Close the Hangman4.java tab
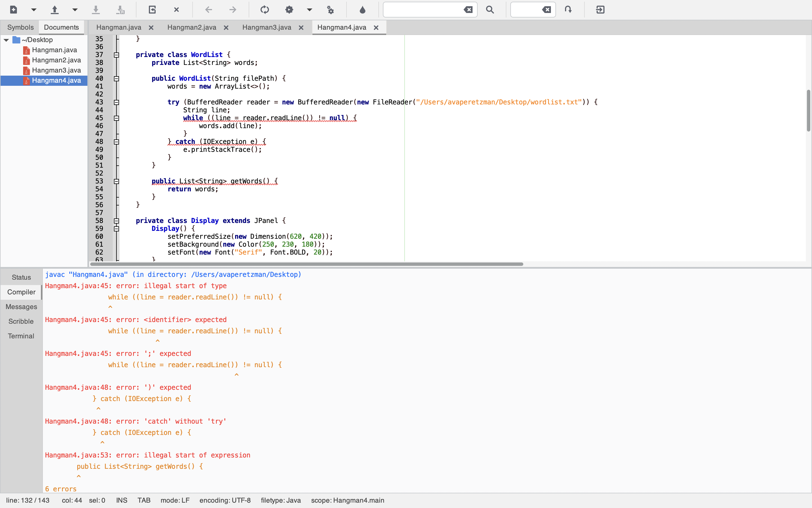 click(376, 28)
